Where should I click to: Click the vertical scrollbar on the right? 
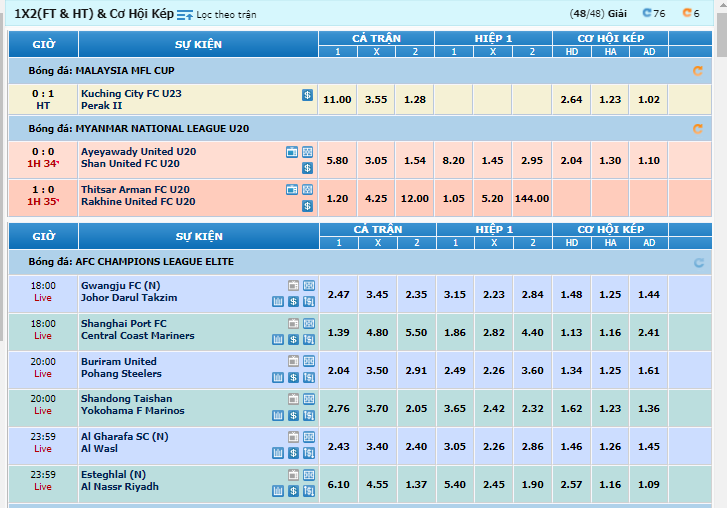pyautogui.click(x=721, y=37)
